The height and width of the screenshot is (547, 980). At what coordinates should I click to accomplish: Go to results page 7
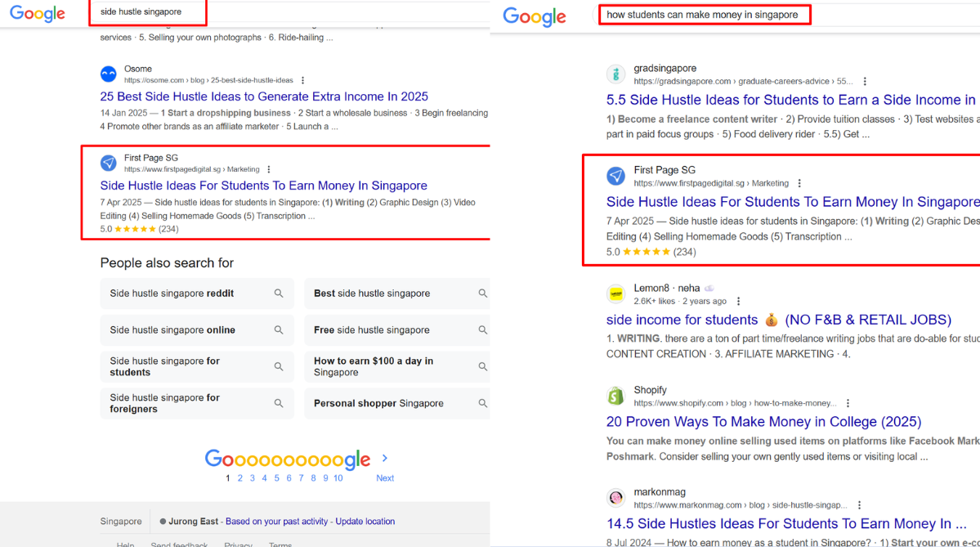point(302,478)
